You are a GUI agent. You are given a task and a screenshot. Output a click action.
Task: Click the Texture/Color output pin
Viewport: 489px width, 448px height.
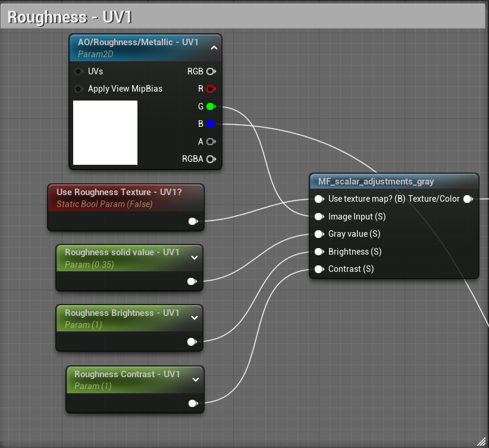click(x=468, y=199)
